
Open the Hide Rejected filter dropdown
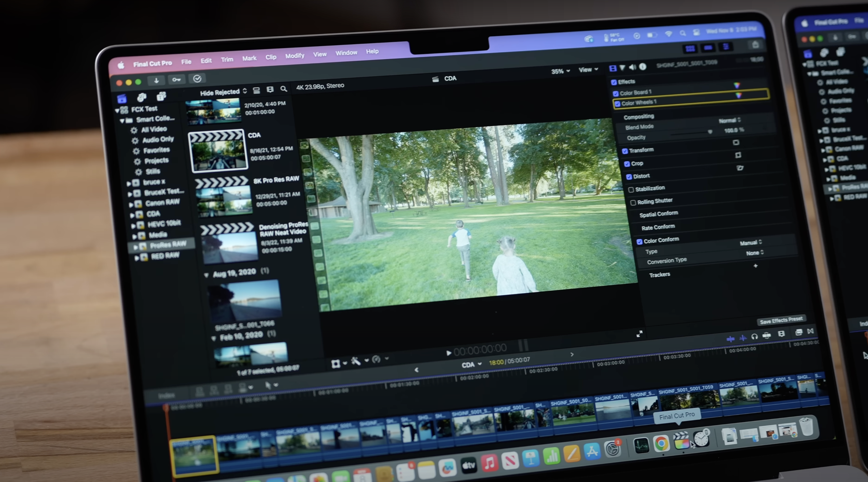coord(224,92)
